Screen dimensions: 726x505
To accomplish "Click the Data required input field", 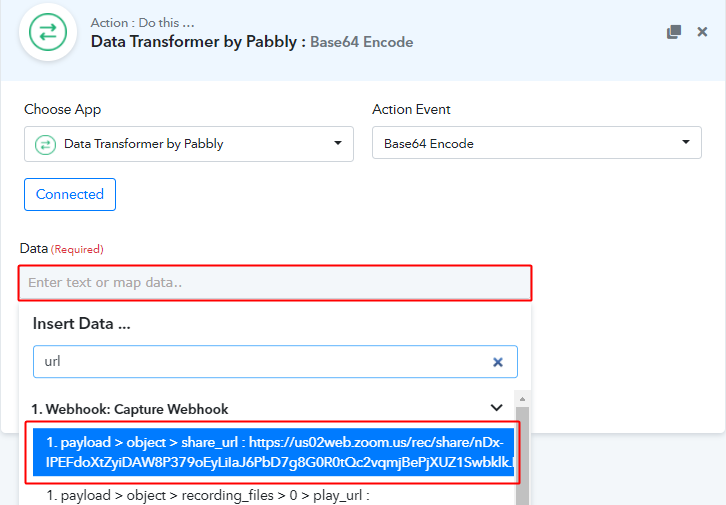I will pos(275,282).
